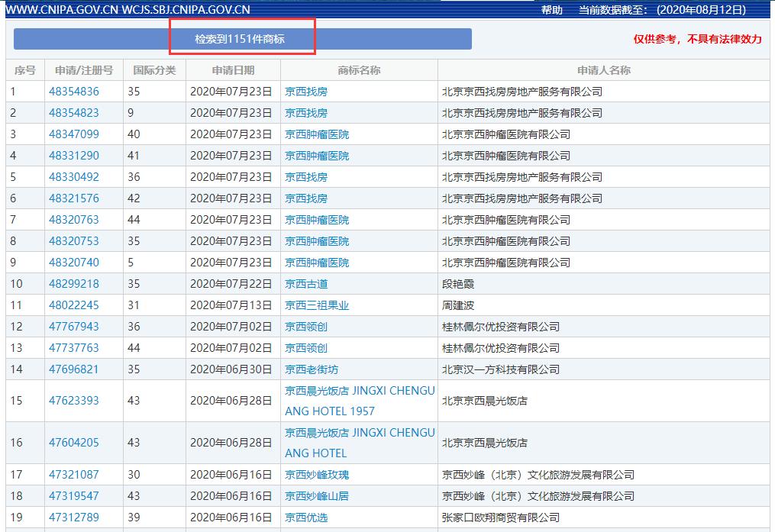Open registration number 47696821

tap(73, 369)
